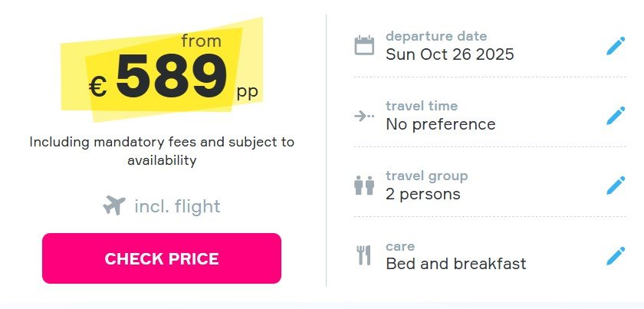
Task: Select the No preference travel time value
Action: 441,124
